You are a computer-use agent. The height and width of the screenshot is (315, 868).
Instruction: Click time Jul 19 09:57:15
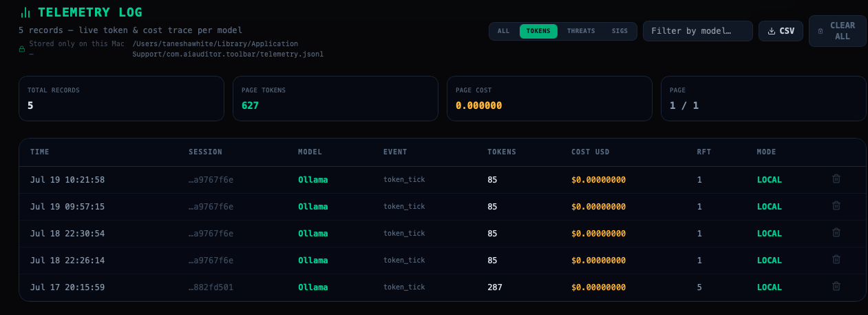point(67,206)
